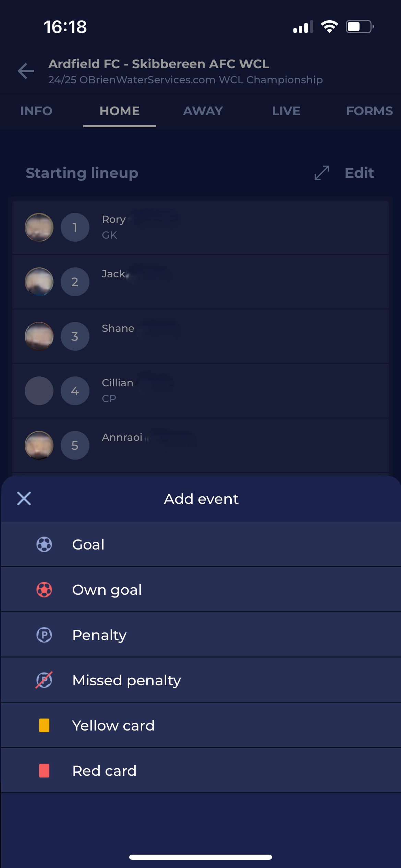Open the LIVE tab

click(286, 111)
